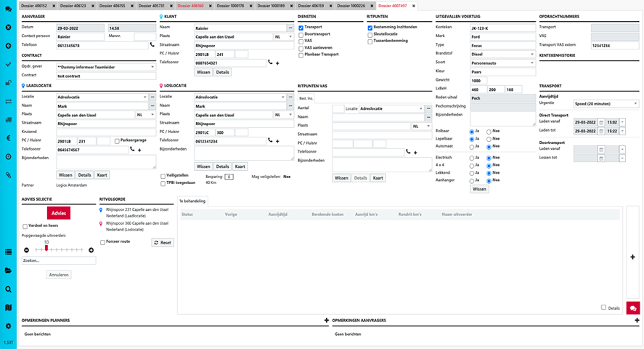Select the 1e behandeling tab
Viewport: 644px width, 349px height.
[192, 201]
